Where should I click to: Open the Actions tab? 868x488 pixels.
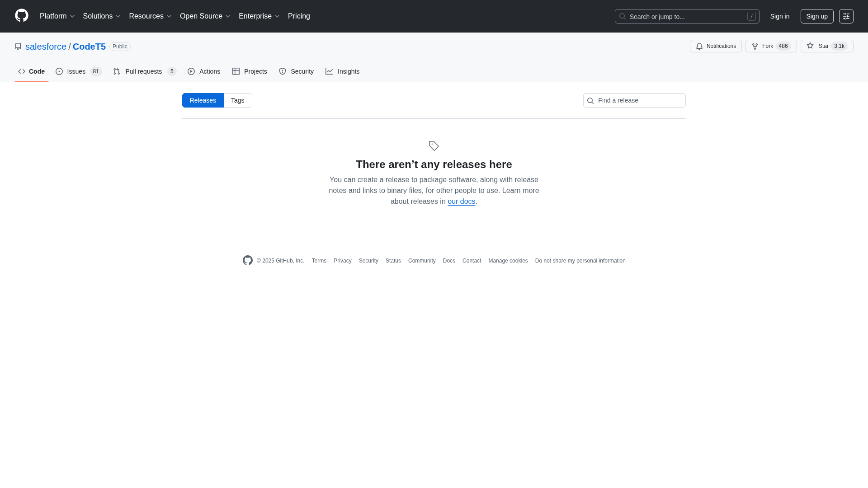[204, 71]
